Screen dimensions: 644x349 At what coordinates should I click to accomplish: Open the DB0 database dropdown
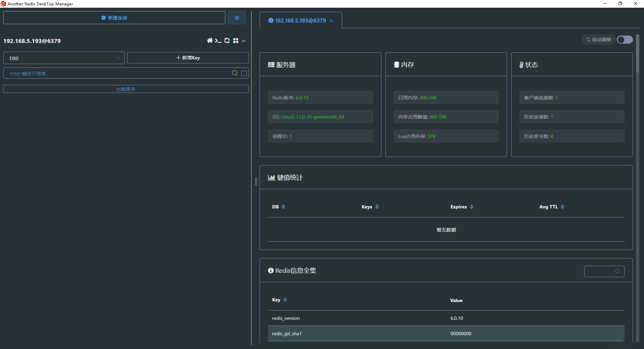point(64,58)
